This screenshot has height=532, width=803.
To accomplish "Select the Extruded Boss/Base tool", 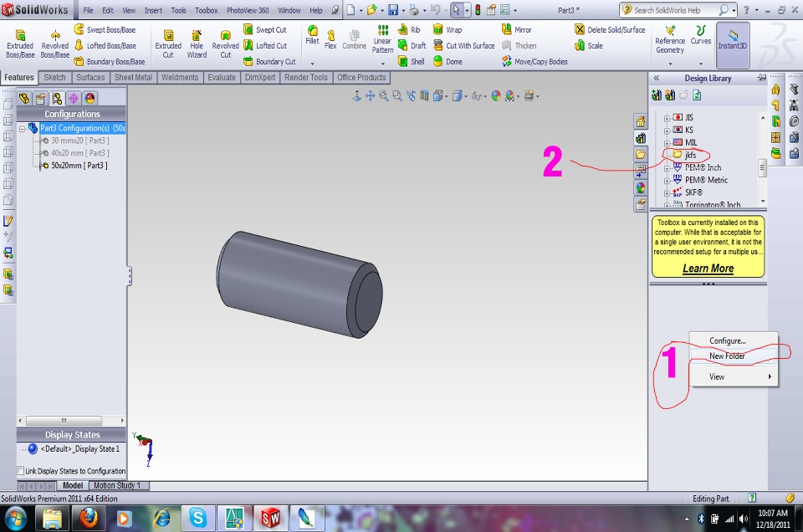I will coord(19,43).
